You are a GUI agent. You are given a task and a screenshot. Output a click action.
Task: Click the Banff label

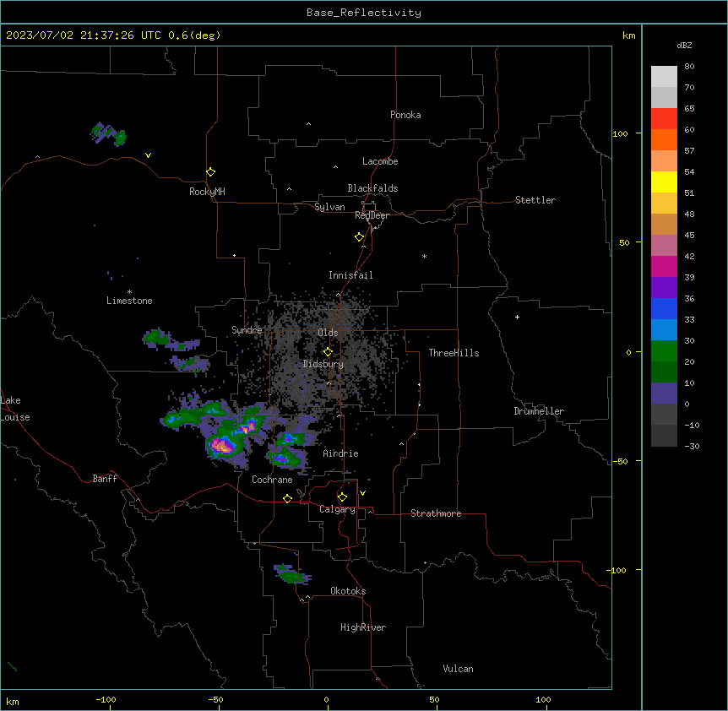point(105,479)
